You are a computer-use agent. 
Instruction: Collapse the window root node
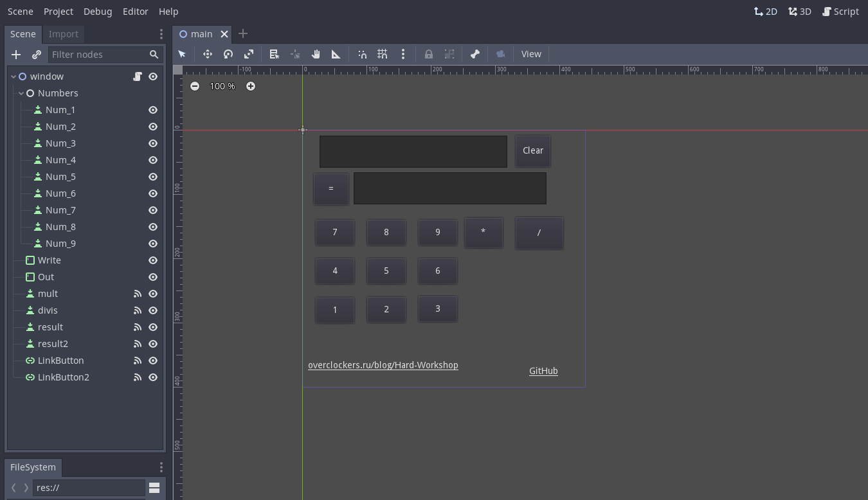pyautogui.click(x=14, y=76)
